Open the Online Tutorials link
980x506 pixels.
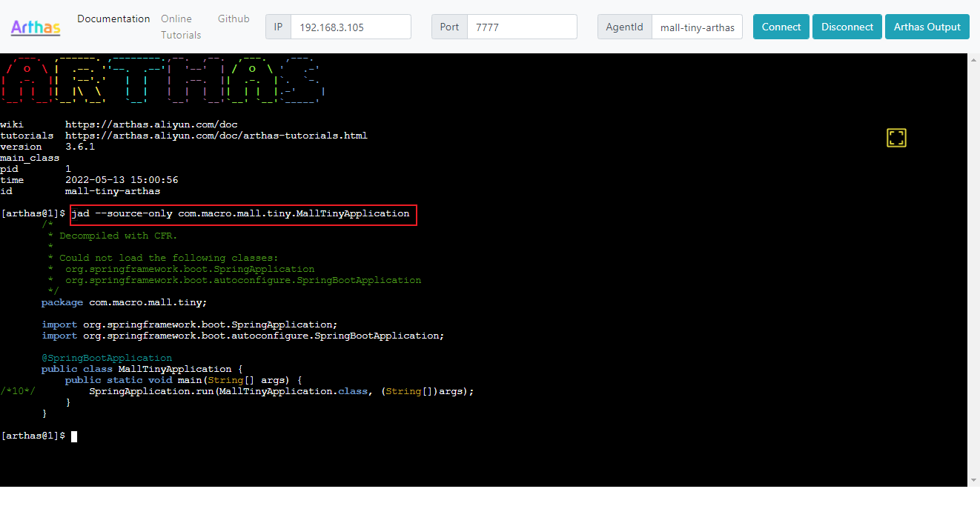point(181,27)
